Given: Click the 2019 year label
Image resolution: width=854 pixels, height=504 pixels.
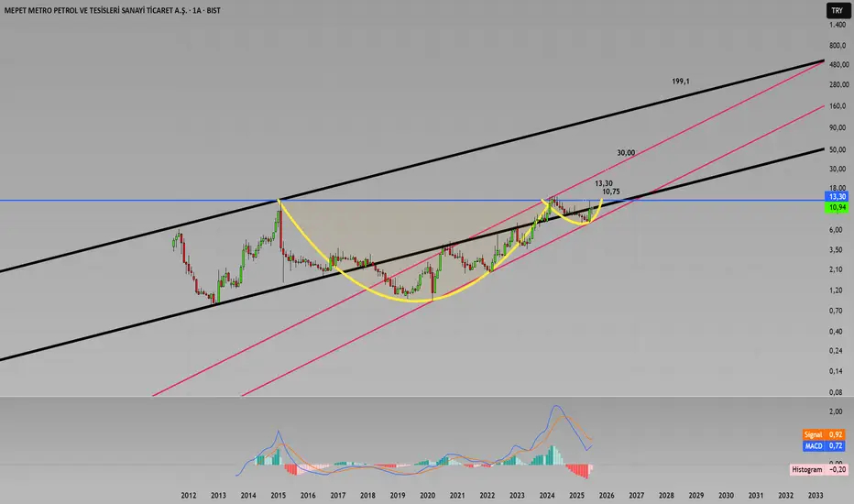Looking at the screenshot, I should coord(398,496).
